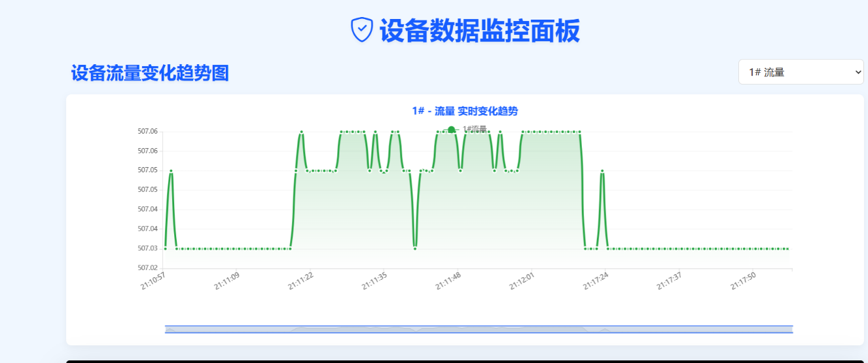The height and width of the screenshot is (363, 868).
Task: Toggle the 1#流量 series legend label
Action: tap(475, 129)
